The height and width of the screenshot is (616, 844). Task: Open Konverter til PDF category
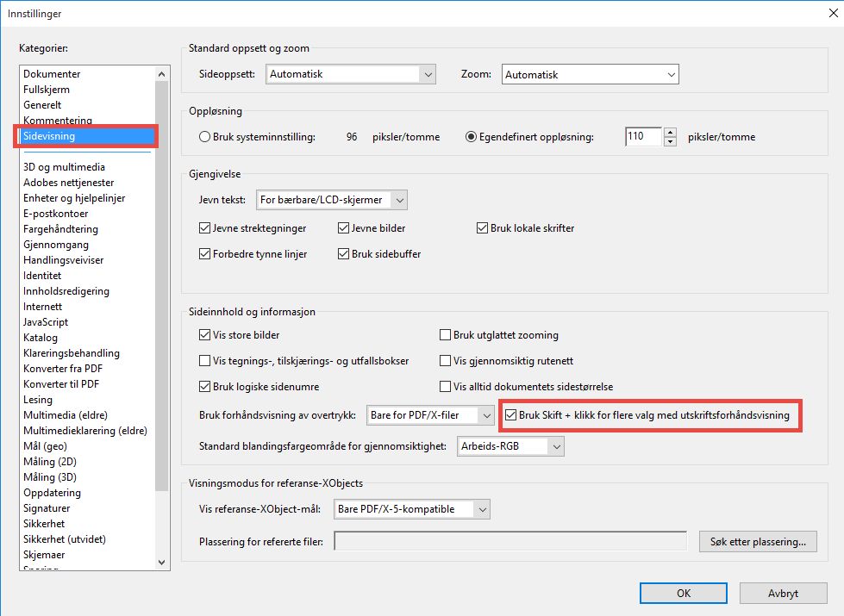click(61, 384)
